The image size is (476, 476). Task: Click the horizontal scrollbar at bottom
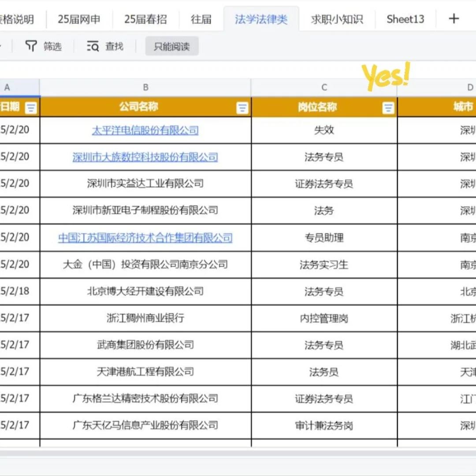238,453
